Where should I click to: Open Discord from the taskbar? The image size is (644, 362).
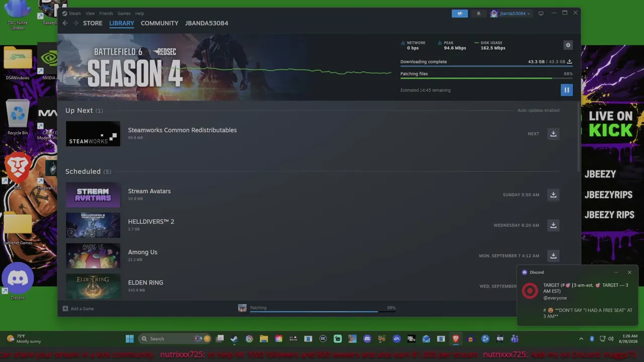click(367, 339)
